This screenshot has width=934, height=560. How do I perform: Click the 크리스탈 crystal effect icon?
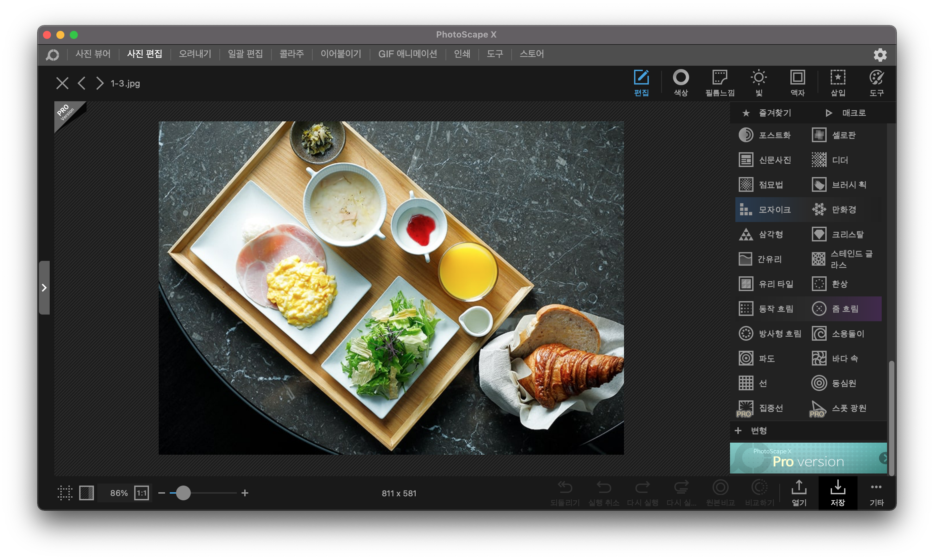click(819, 234)
